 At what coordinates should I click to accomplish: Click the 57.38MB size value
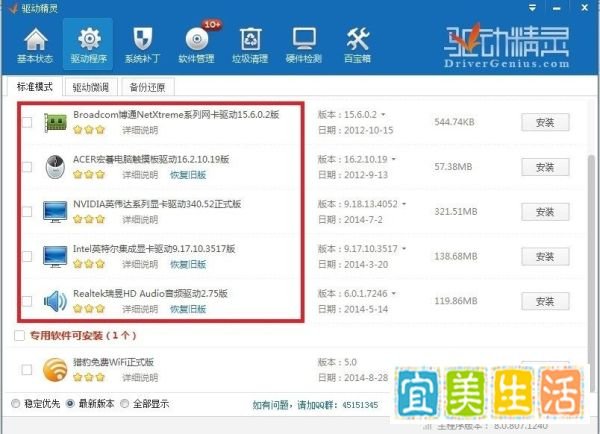(x=453, y=167)
